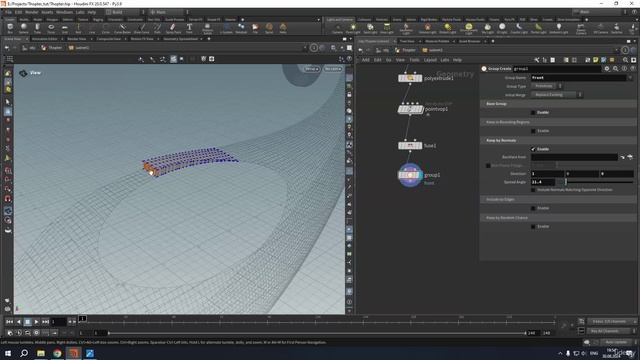Open Houdini from the Windows taskbar

pyautogui.click(x=73, y=353)
